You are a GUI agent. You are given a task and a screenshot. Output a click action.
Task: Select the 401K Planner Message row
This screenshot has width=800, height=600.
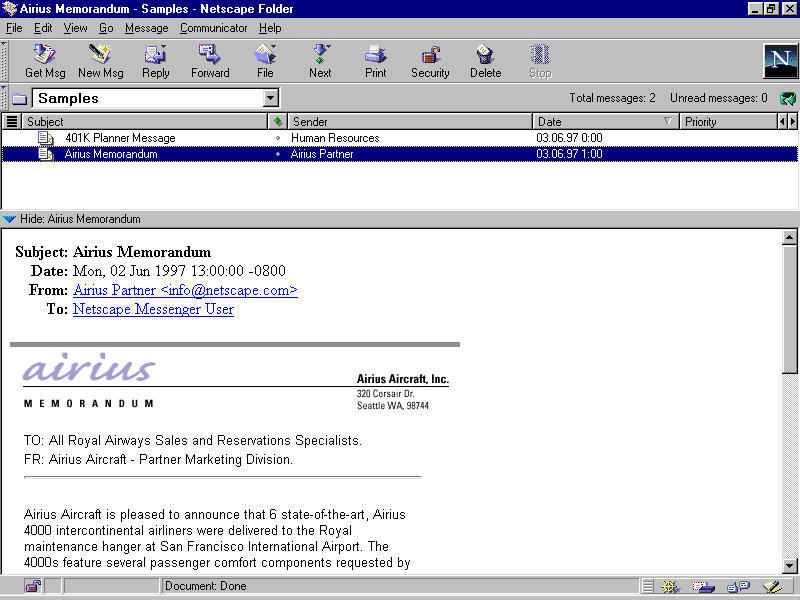coord(399,138)
